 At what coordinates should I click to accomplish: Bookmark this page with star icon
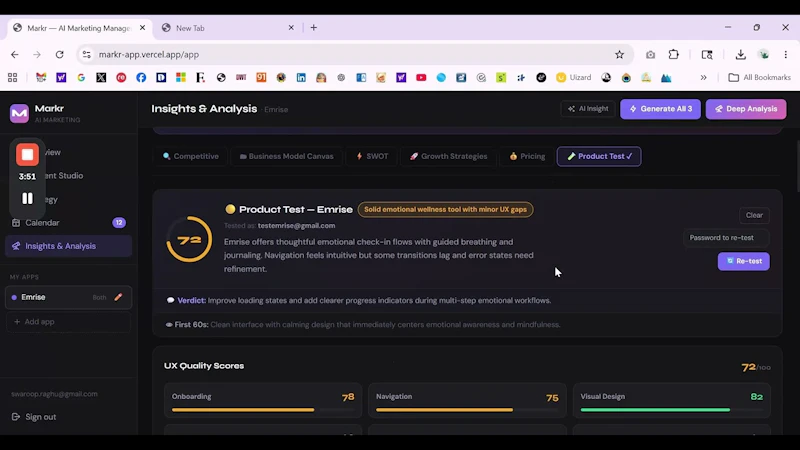click(619, 55)
